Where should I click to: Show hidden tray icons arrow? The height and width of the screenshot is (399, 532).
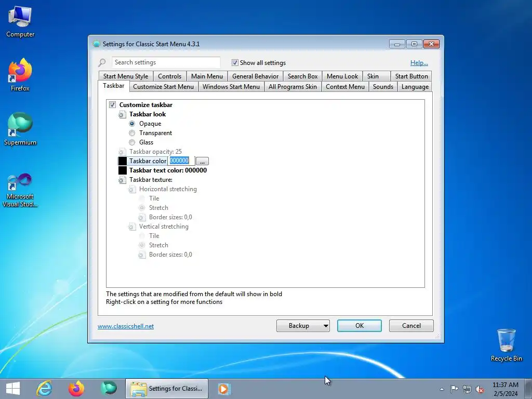[442, 389]
